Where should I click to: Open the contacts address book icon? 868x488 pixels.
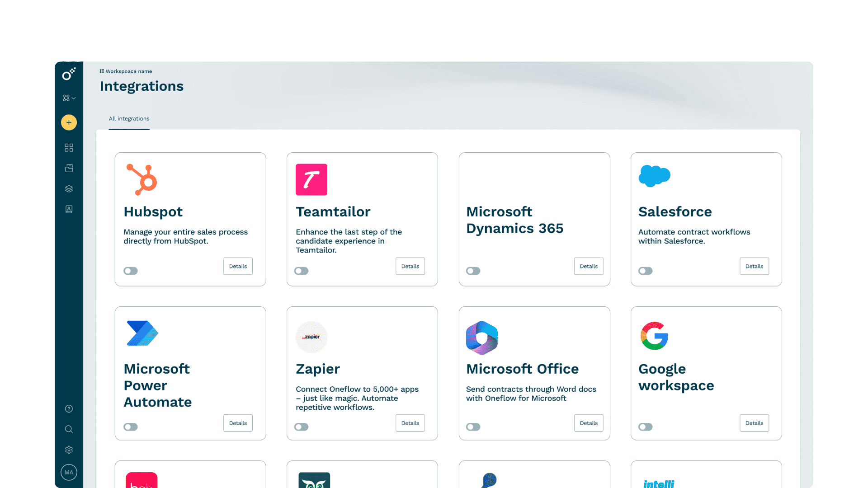69,209
